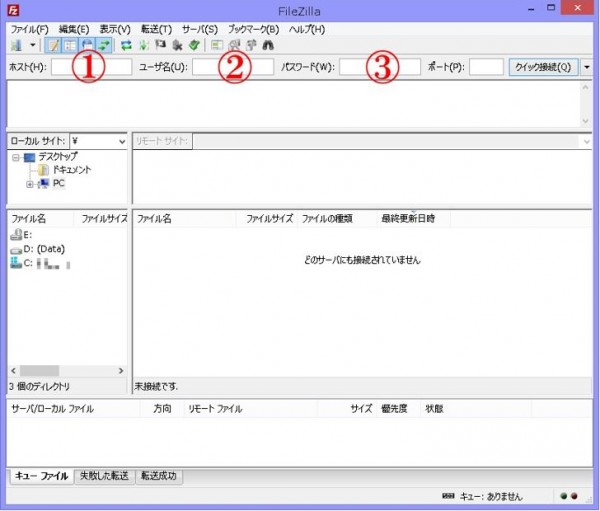Open the ファイル(F) menu

pos(29,29)
